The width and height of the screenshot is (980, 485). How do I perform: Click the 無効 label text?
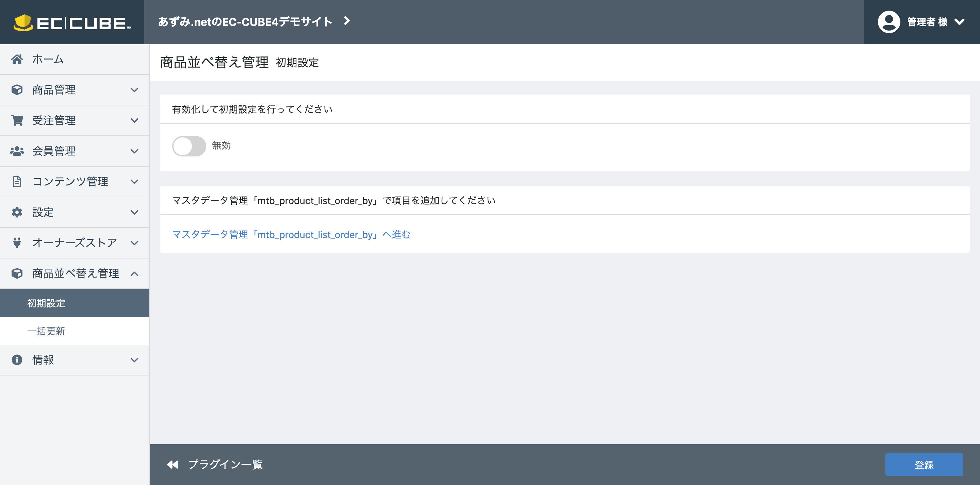coord(221,145)
